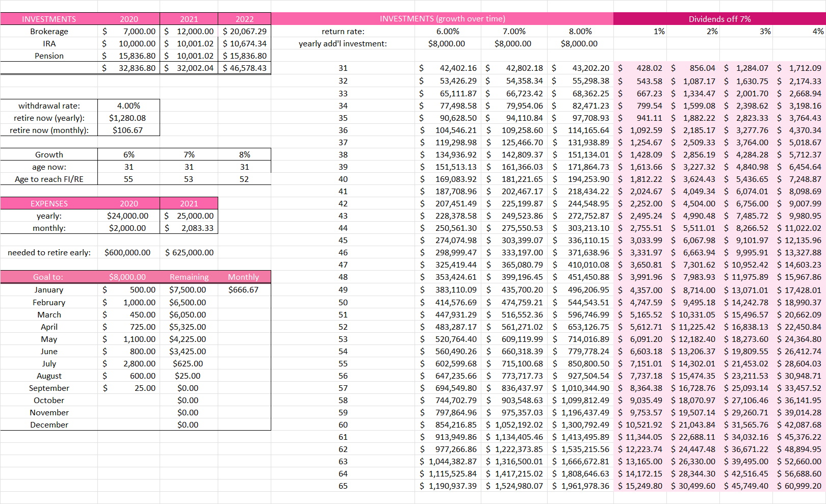Click the age now label
Screen dimensions: 826x504
(49, 167)
